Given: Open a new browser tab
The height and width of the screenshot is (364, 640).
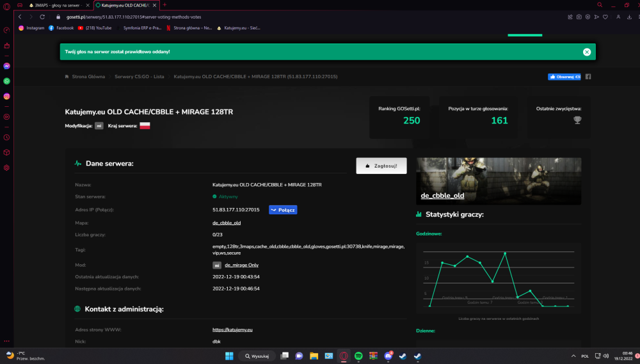Looking at the screenshot, I should [164, 5].
